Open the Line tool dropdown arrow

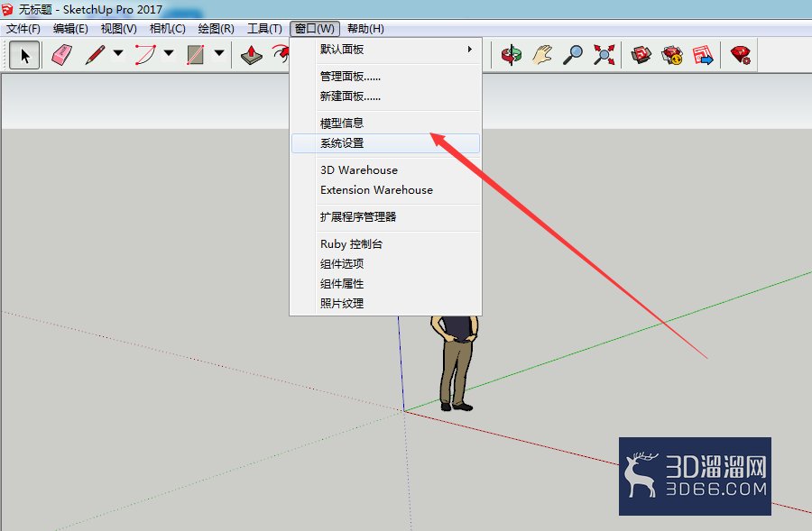click(118, 53)
